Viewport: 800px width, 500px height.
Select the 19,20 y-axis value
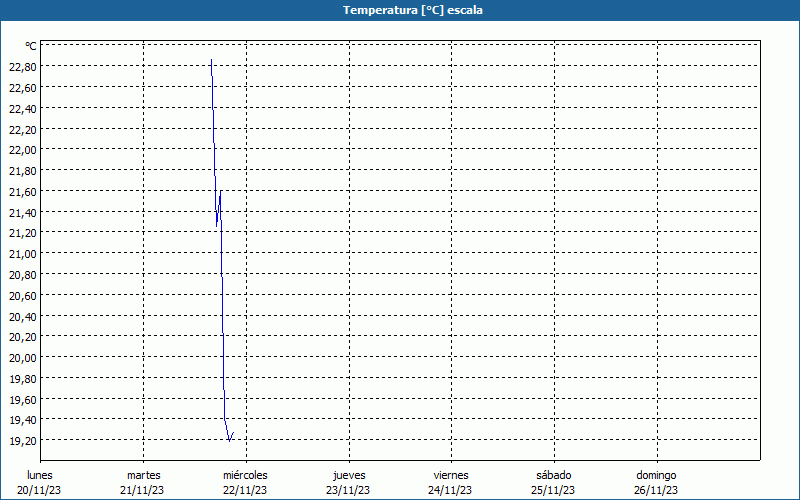(23, 441)
